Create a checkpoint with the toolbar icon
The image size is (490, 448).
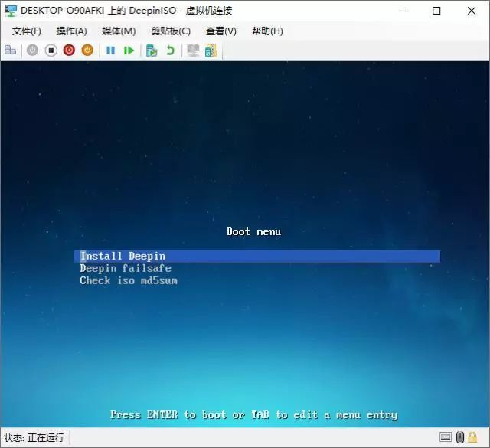tap(152, 51)
